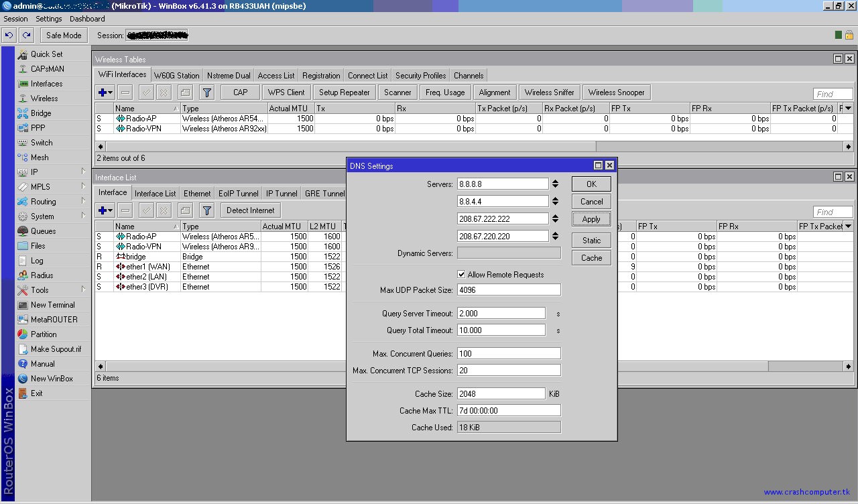The image size is (858, 504).
Task: Open the Dashboard menu
Action: tap(87, 19)
